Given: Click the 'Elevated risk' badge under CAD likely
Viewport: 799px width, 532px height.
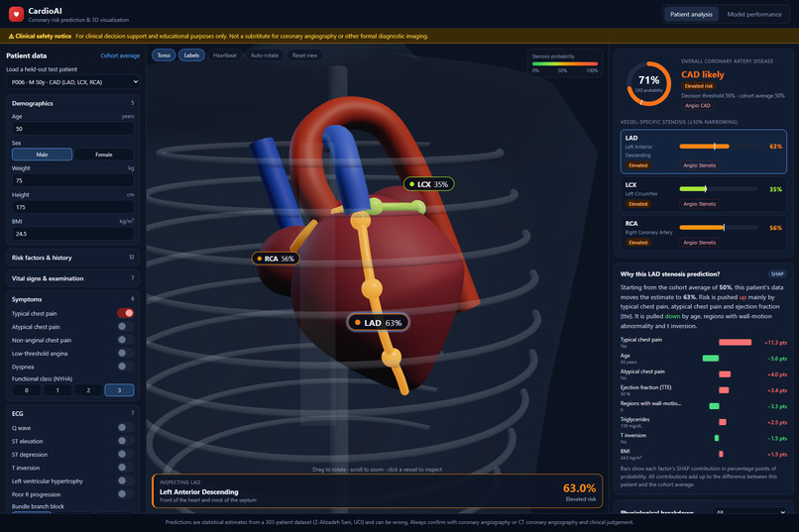Looking at the screenshot, I should pos(699,86).
